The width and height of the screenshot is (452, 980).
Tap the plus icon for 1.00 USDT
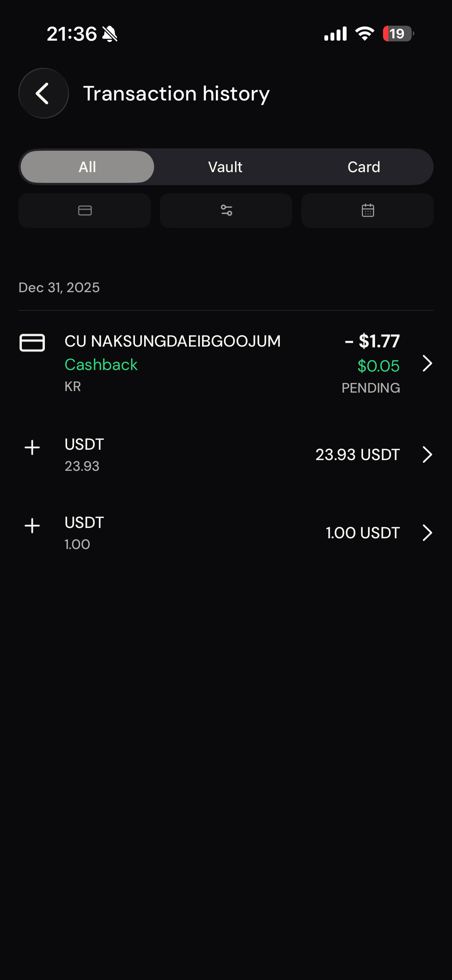(x=32, y=526)
